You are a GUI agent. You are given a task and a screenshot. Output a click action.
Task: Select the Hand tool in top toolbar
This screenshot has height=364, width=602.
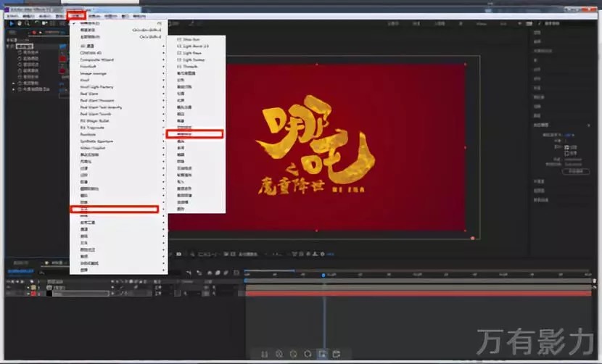[19, 24]
